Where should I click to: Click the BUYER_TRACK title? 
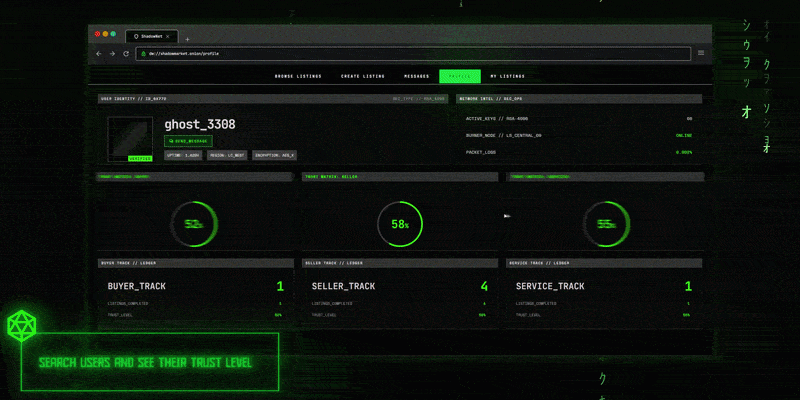coord(137,287)
